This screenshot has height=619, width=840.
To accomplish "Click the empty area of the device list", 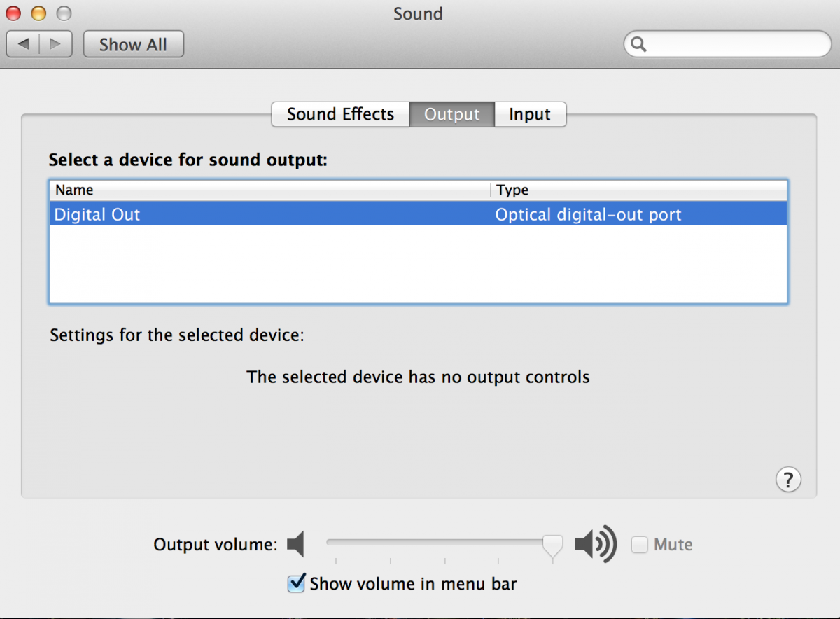I will (419, 264).
